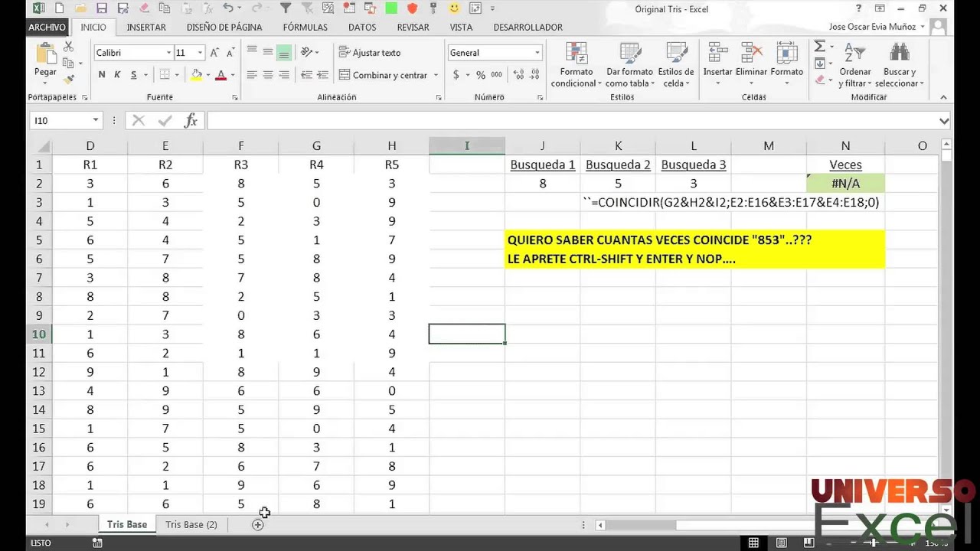The image size is (980, 551).
Task: Click the Save icon in quick access toolbar
Action: pos(102,8)
